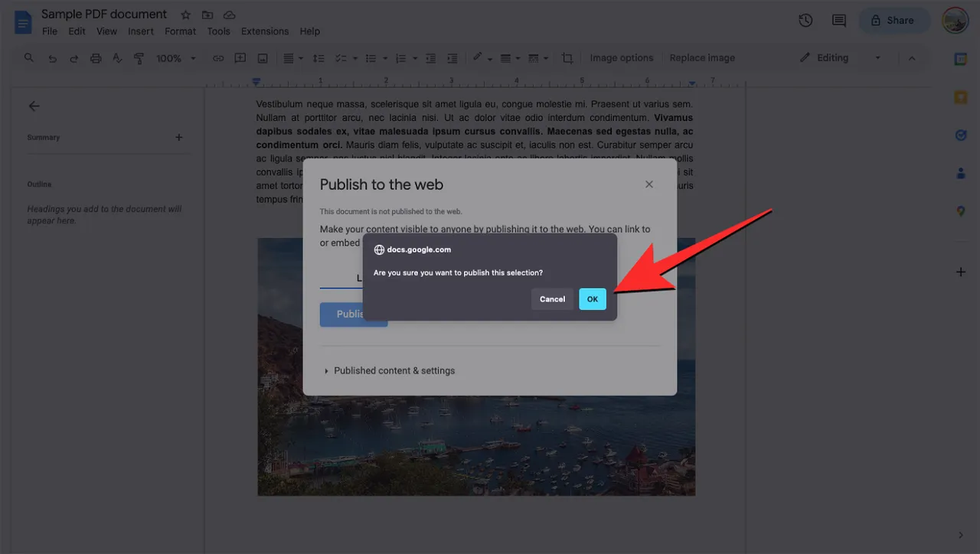The height and width of the screenshot is (554, 980).
Task: Click the Undo arrow
Action: pyautogui.click(x=52, y=58)
